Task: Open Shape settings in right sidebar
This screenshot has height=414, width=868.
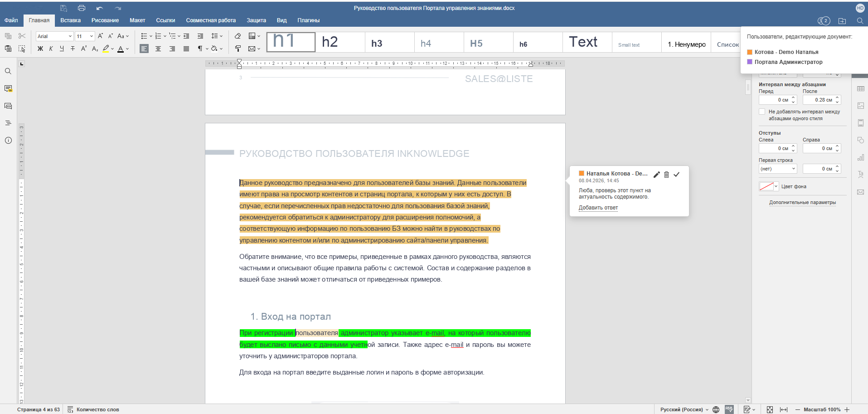Action: (x=861, y=140)
